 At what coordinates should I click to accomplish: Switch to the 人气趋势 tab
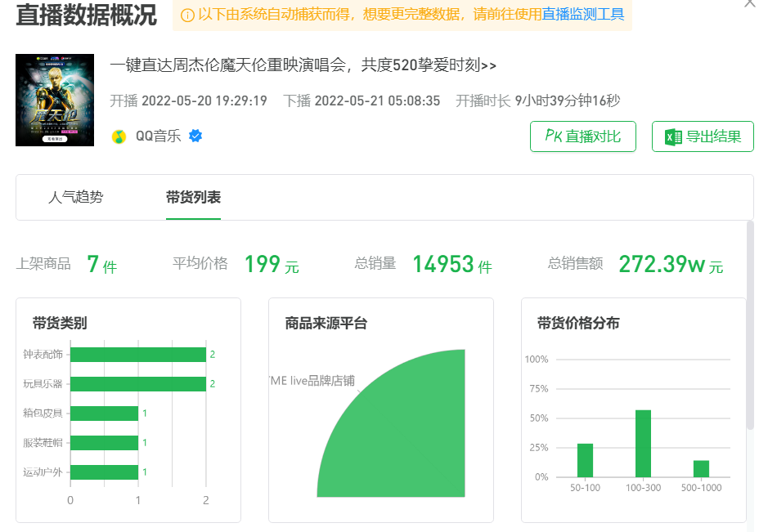coord(75,197)
